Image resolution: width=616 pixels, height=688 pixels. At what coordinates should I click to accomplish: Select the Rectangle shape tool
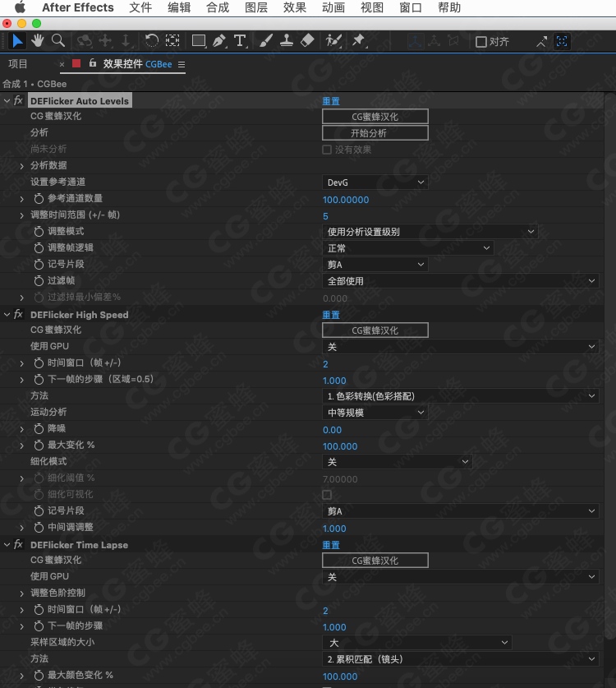point(199,41)
